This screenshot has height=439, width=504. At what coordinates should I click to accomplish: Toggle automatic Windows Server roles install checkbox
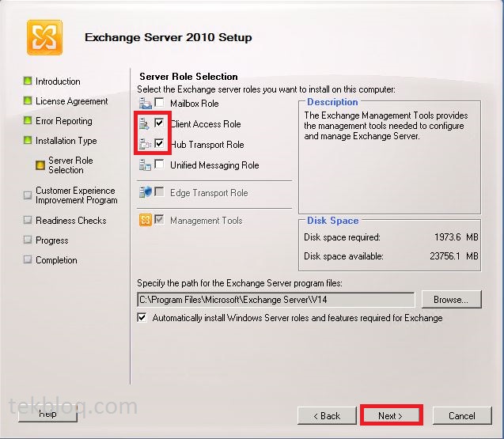point(142,317)
